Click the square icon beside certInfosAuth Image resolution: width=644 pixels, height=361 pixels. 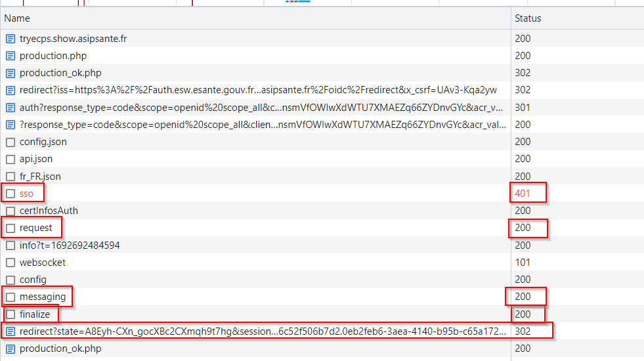coord(10,211)
